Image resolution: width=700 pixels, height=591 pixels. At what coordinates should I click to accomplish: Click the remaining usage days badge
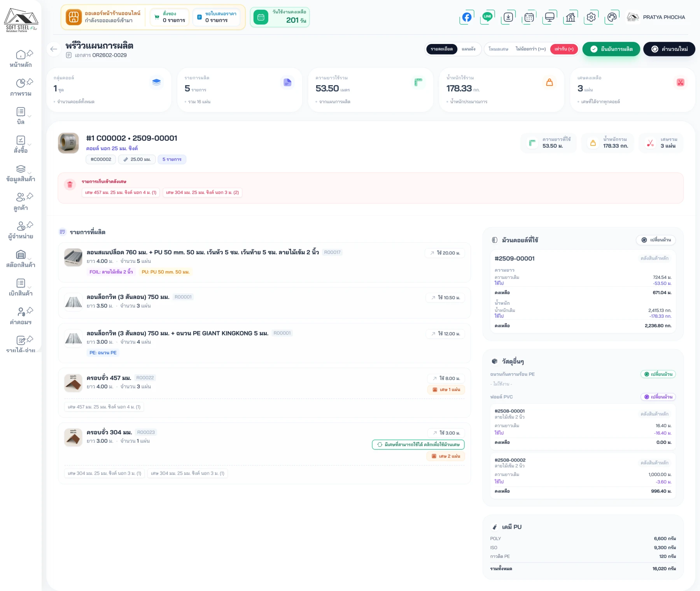tap(280, 17)
